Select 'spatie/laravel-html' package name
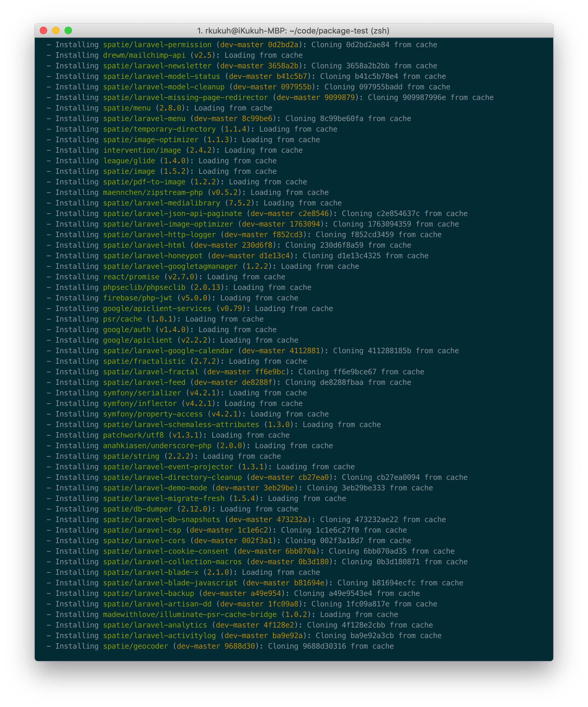 coord(144,245)
